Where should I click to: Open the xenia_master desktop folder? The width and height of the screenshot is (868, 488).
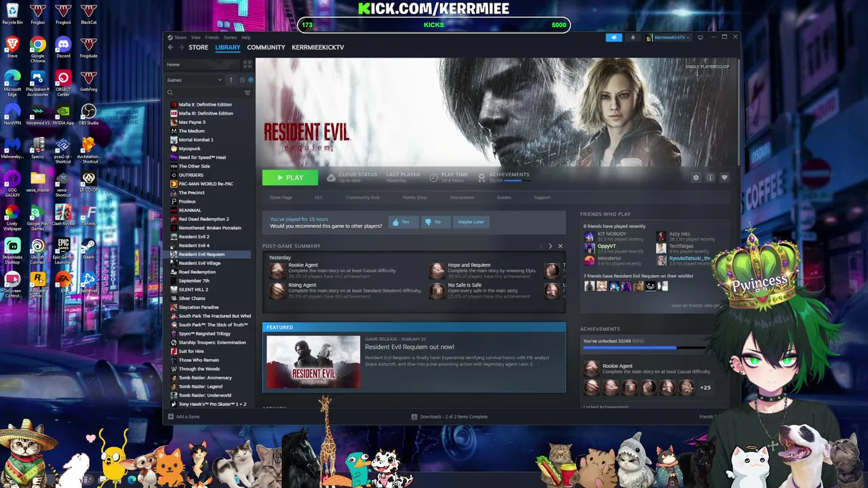(x=38, y=182)
